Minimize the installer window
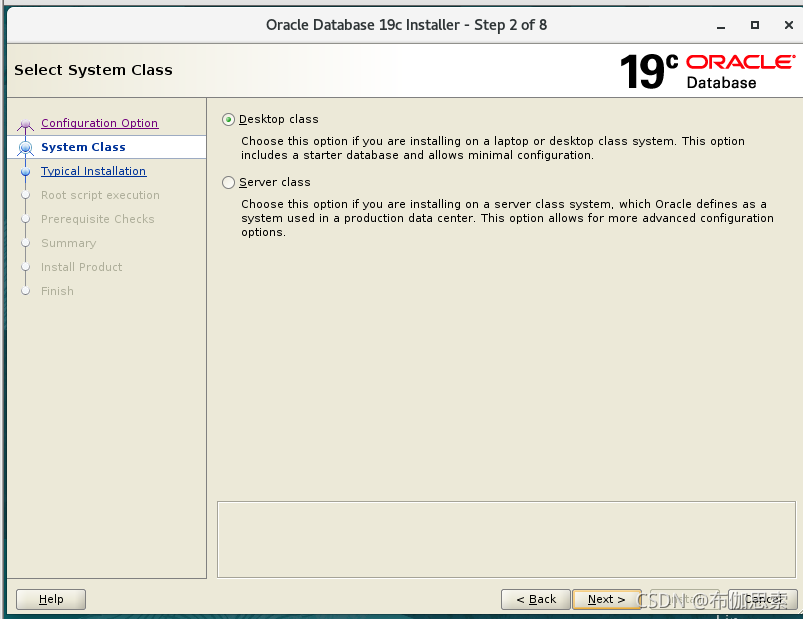 point(721,26)
